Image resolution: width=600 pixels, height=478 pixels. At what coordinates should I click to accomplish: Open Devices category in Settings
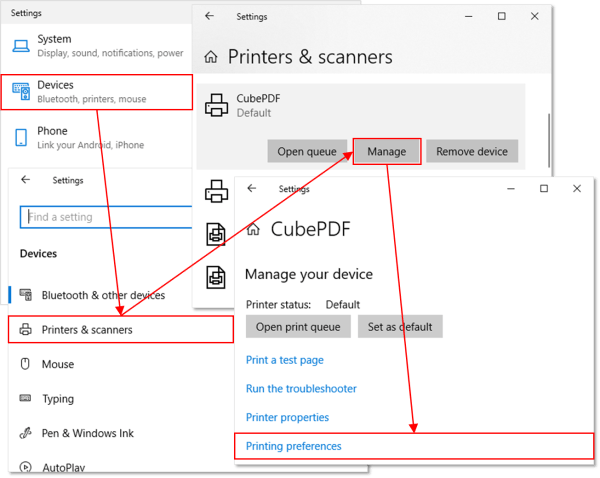[x=97, y=92]
